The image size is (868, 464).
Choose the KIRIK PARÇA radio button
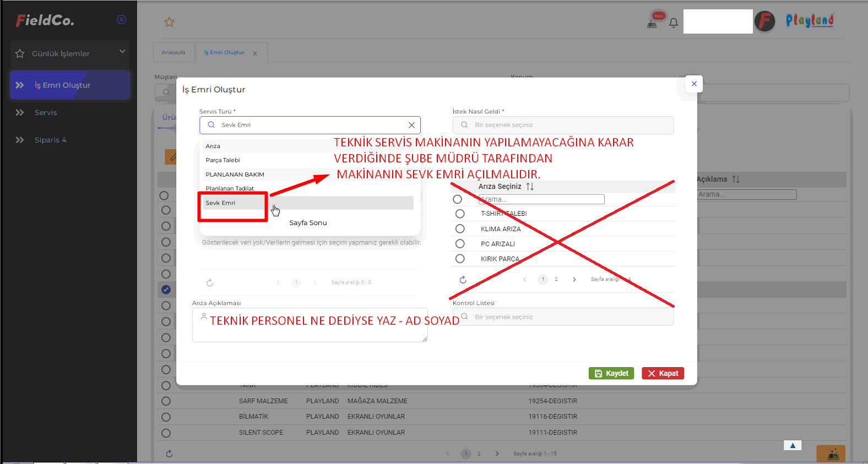460,259
